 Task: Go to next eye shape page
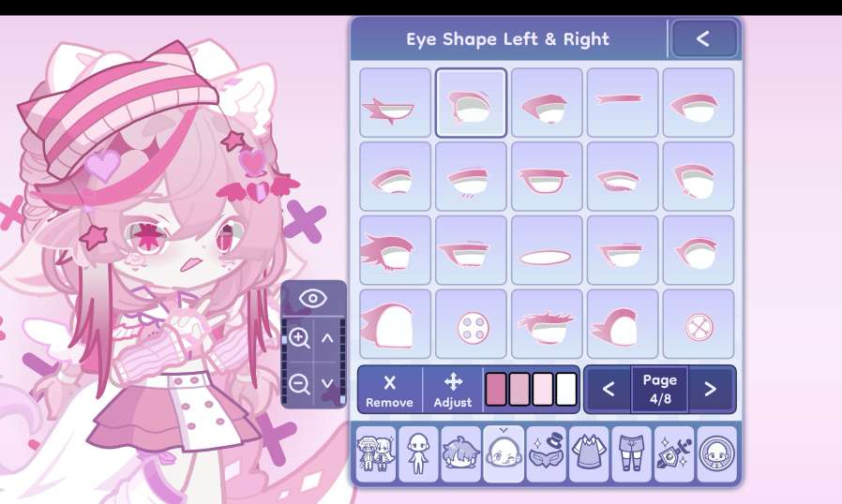(711, 389)
